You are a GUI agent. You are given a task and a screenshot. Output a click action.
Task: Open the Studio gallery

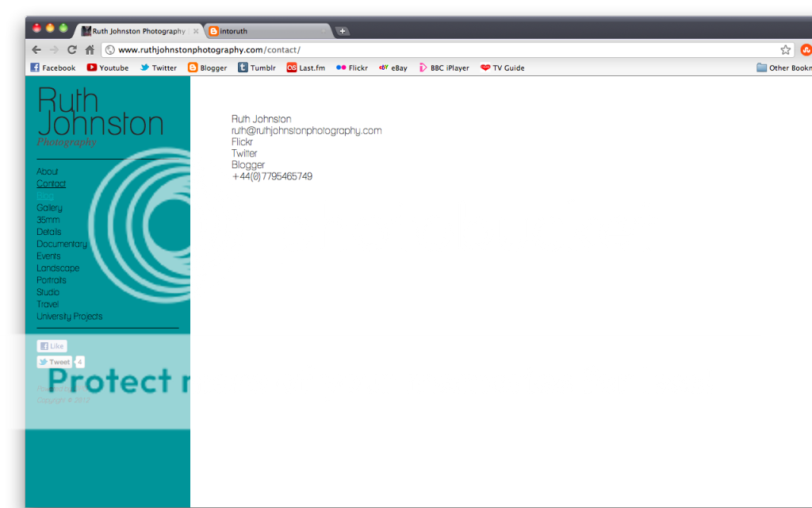pyautogui.click(x=48, y=292)
